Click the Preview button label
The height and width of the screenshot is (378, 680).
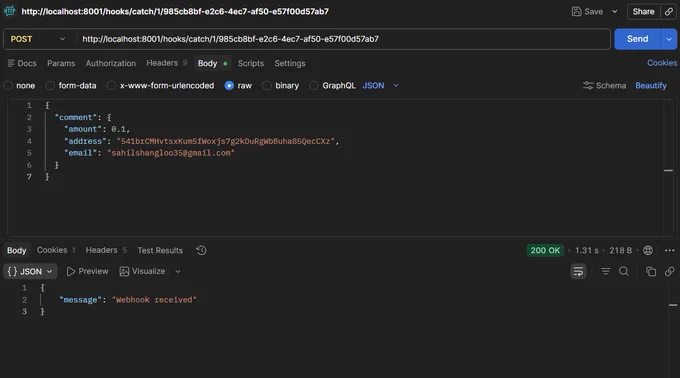(x=93, y=271)
